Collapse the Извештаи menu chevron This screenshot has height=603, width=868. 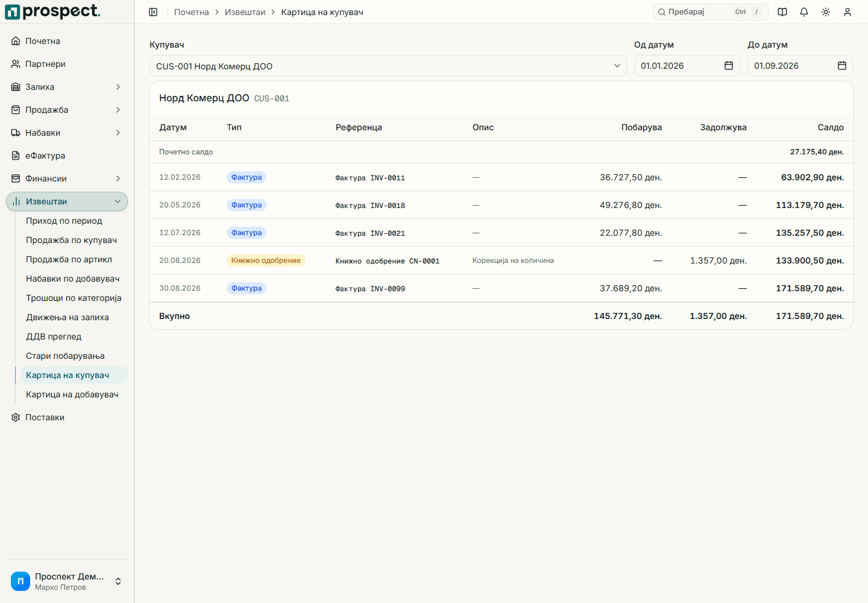point(118,201)
